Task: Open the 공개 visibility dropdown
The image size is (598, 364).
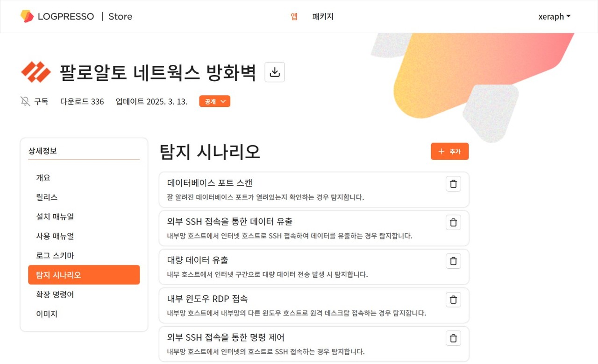Action: point(214,101)
